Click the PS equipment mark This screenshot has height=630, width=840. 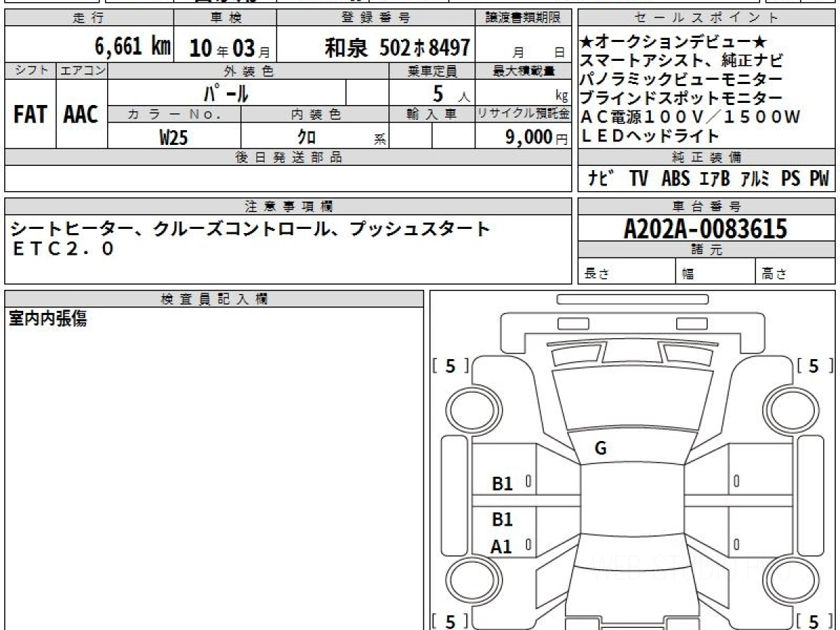click(x=791, y=179)
